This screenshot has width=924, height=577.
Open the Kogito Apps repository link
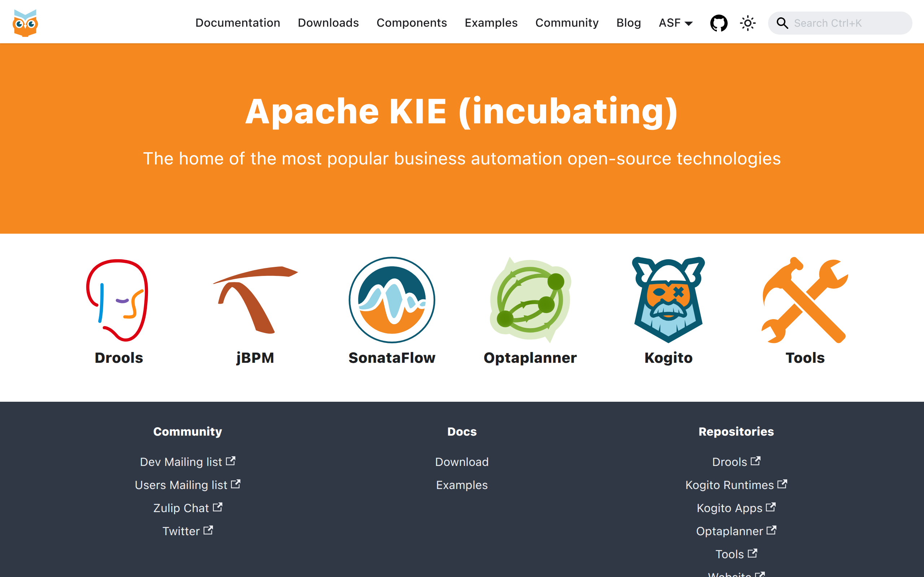[x=736, y=508]
